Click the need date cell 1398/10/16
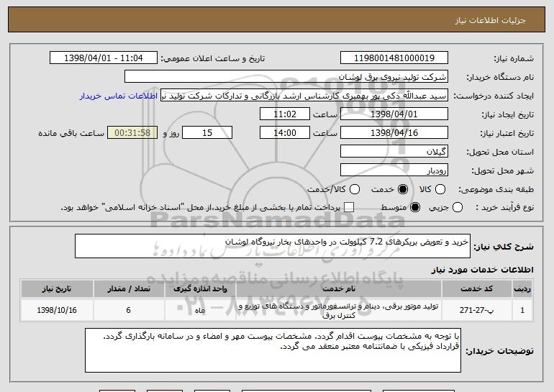The width and height of the screenshot is (554, 392). click(57, 310)
